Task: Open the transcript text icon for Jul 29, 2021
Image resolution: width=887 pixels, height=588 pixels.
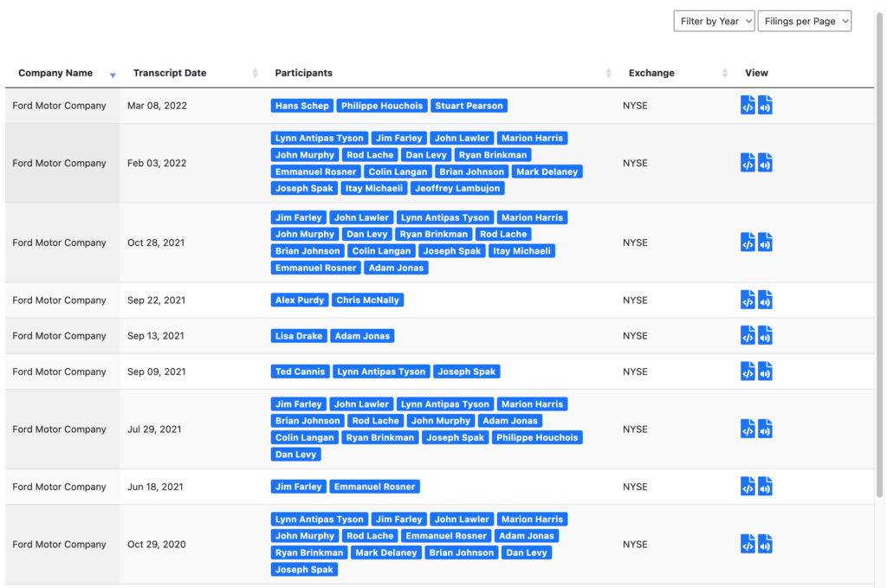Action: (748, 430)
